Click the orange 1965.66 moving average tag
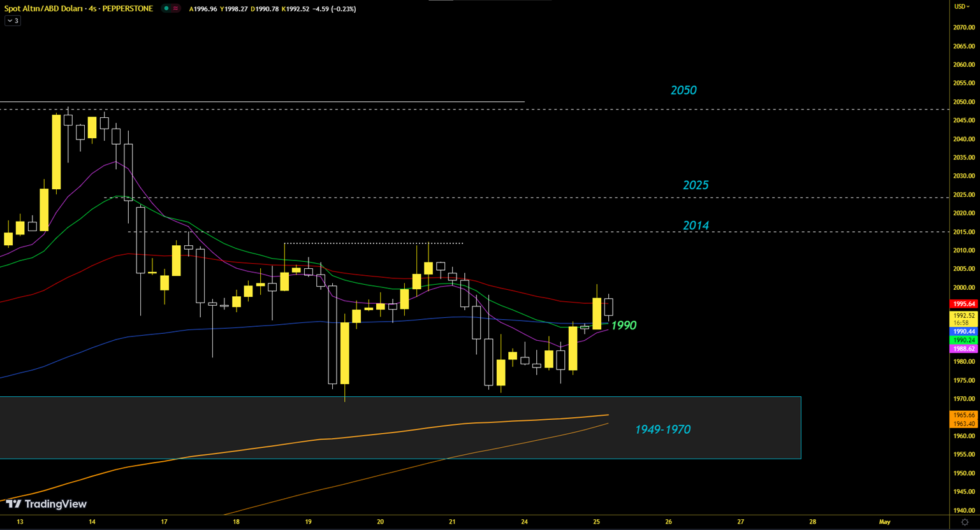The height and width of the screenshot is (530, 980). (x=963, y=415)
